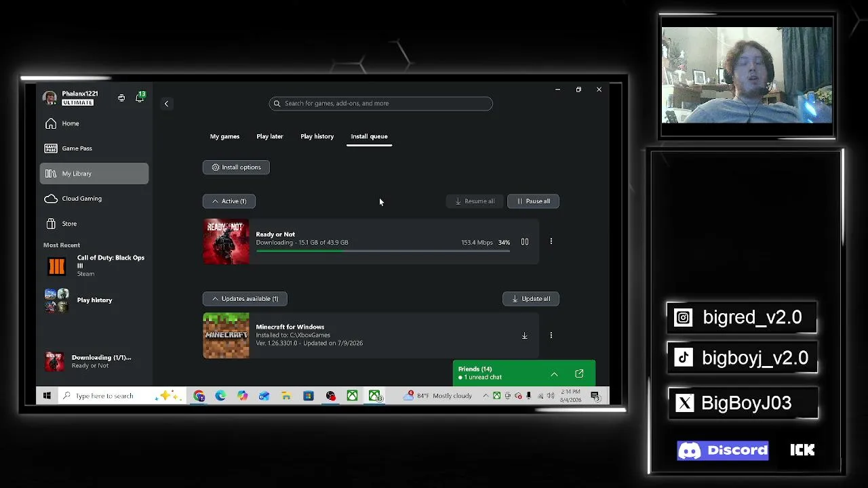The height and width of the screenshot is (488, 868).
Task: Expand the Friends (14) panel chevron
Action: [x=554, y=374]
